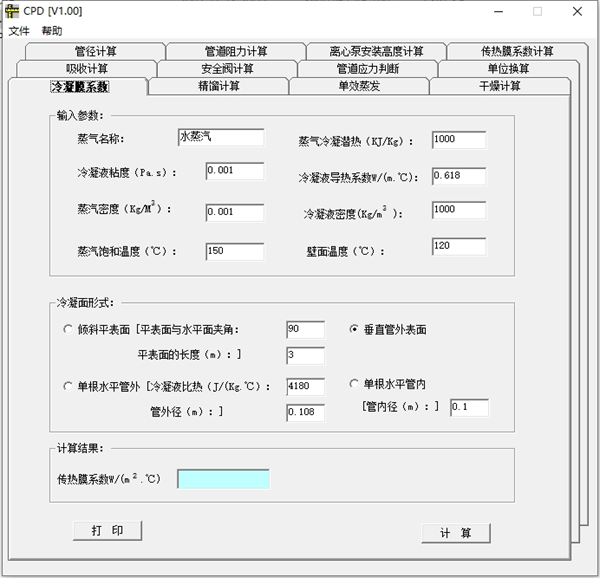
Task: Switch to the 管径计算 tab
Action: click(x=95, y=51)
